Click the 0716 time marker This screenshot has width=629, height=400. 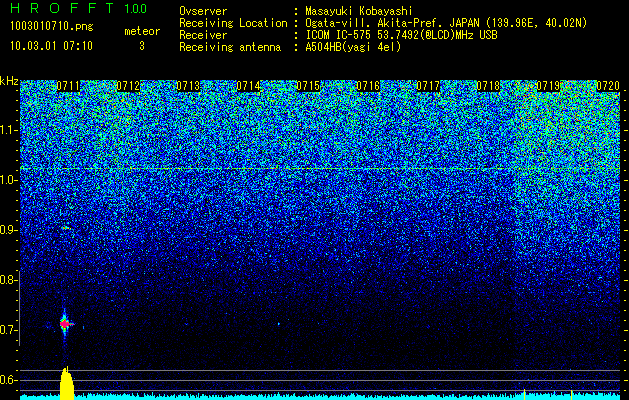[x=368, y=86]
